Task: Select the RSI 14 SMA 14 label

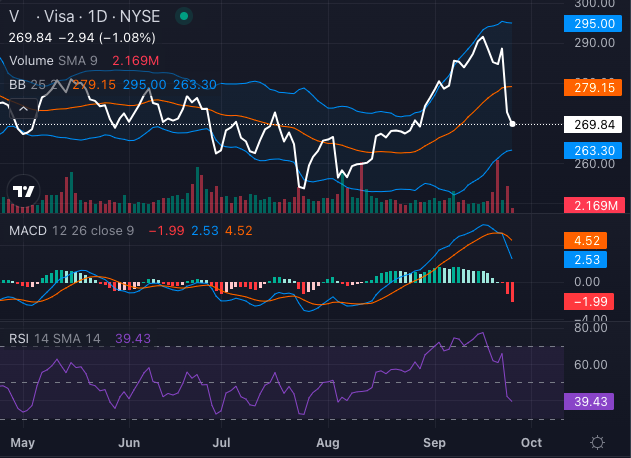Action: click(55, 338)
